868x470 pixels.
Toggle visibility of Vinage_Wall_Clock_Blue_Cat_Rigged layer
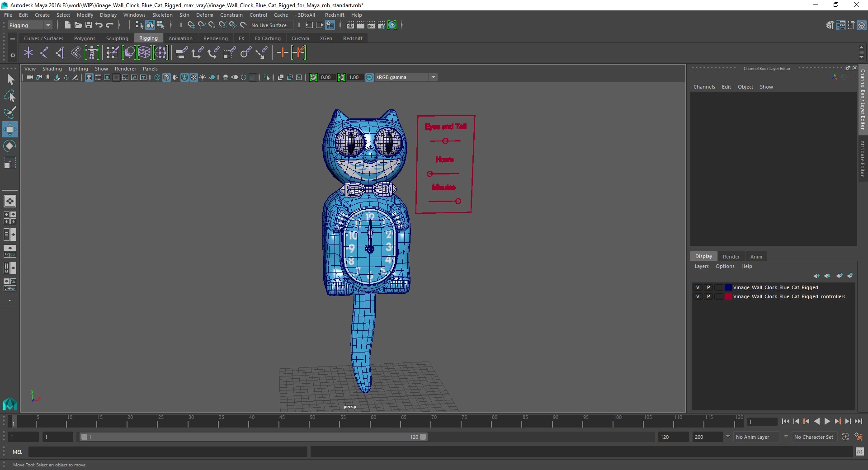(x=698, y=287)
